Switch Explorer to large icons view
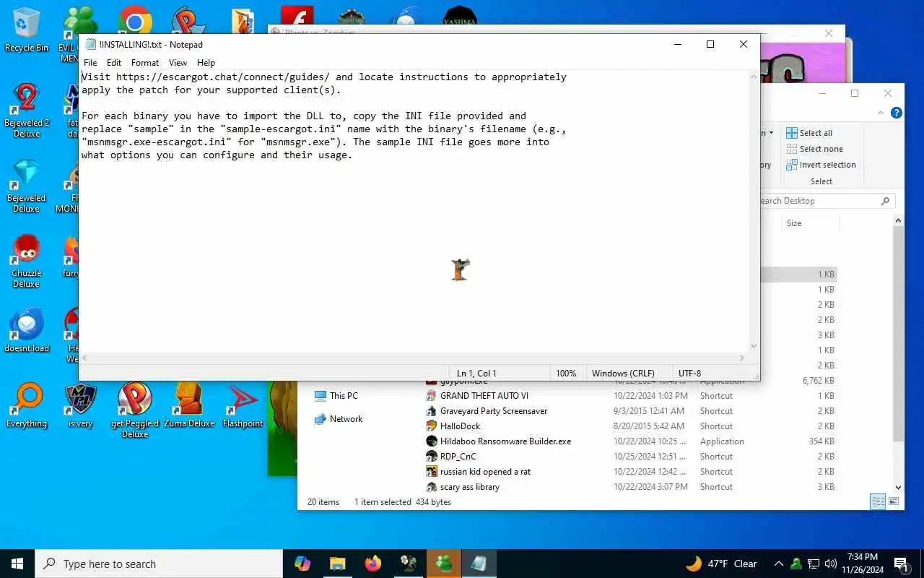Viewport: 924px width, 578px height. click(894, 501)
